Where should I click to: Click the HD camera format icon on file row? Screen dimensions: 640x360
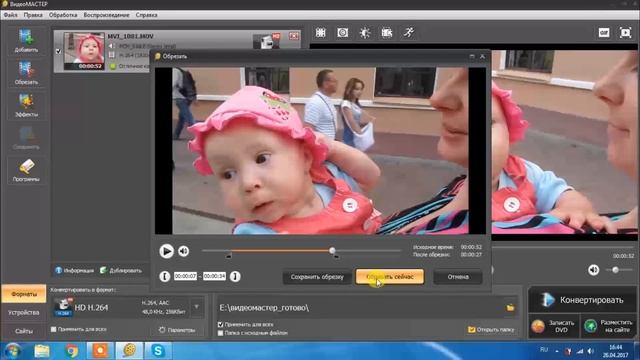[267, 41]
